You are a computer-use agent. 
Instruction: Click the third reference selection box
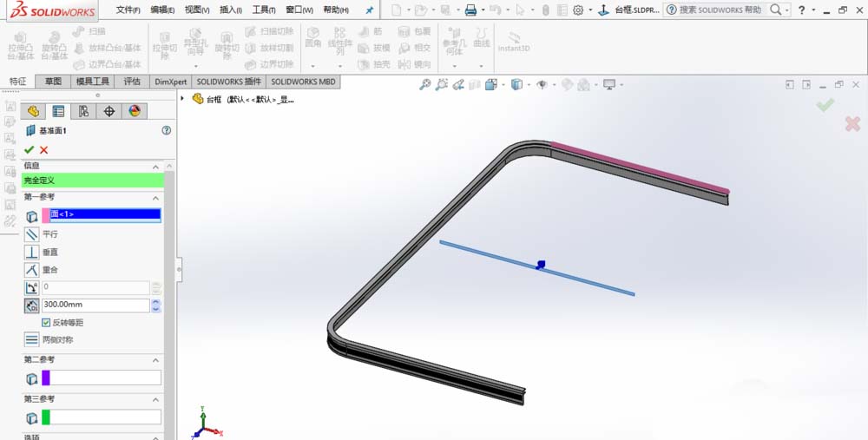(x=105, y=417)
